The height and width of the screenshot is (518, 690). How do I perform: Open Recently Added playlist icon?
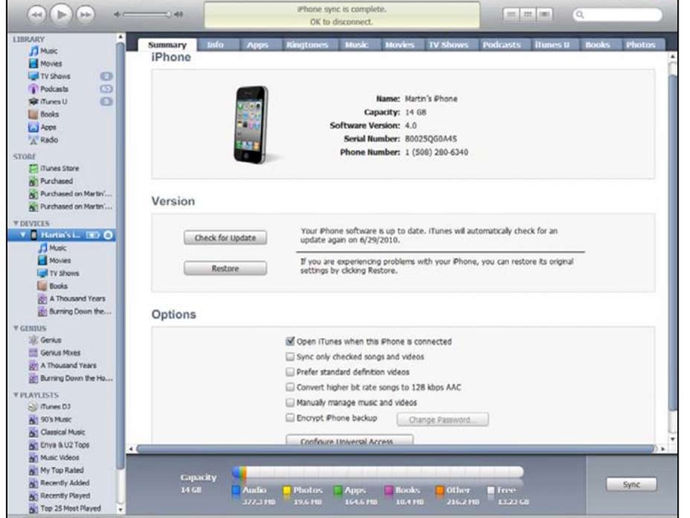(x=33, y=483)
